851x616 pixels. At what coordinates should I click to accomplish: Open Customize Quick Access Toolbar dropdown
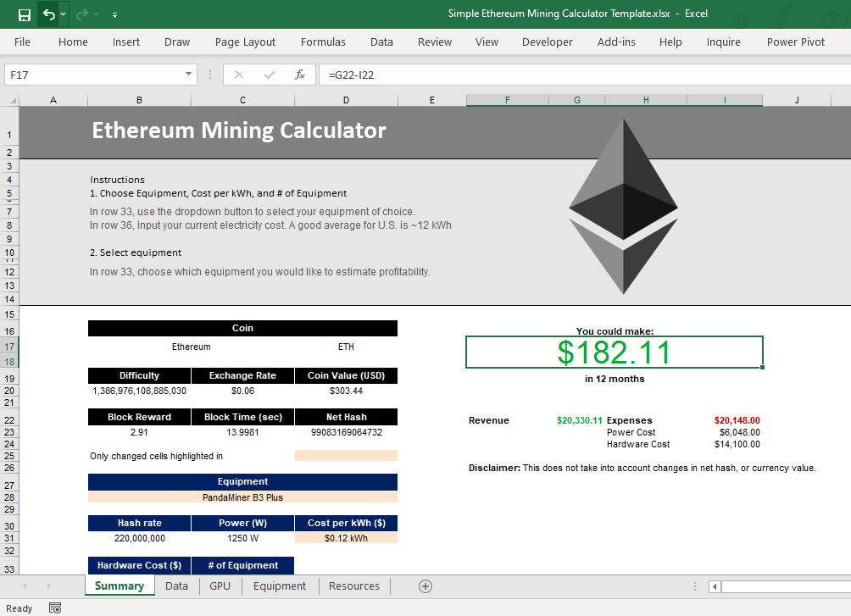114,14
